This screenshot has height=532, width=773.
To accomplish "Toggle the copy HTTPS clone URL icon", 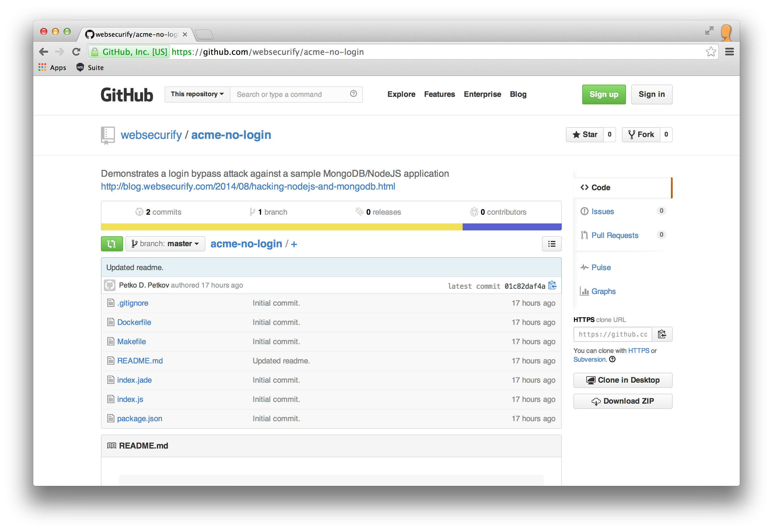I will click(662, 334).
